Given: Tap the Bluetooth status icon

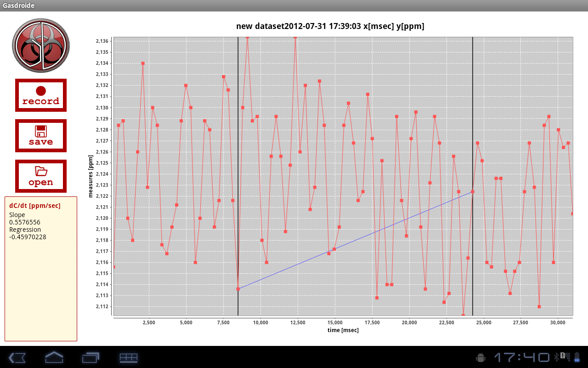Looking at the screenshot, I should coord(555,357).
